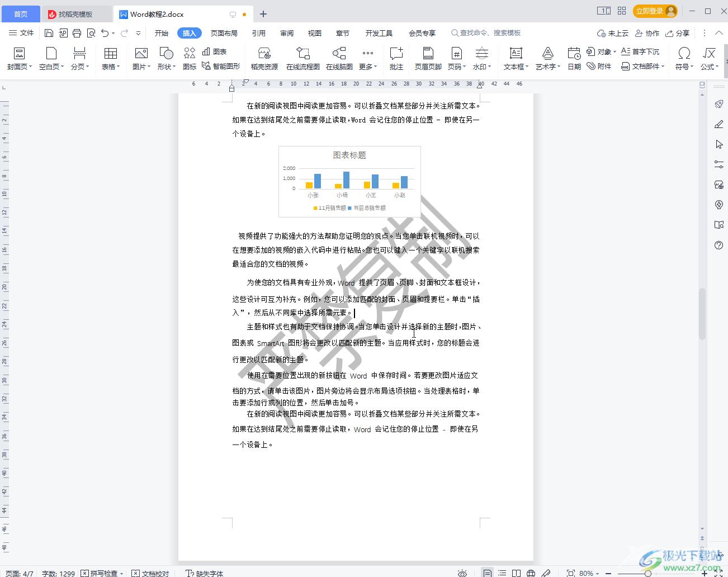Expand the page break (分页) dropdown arrow
The image size is (728, 577).
87,67
